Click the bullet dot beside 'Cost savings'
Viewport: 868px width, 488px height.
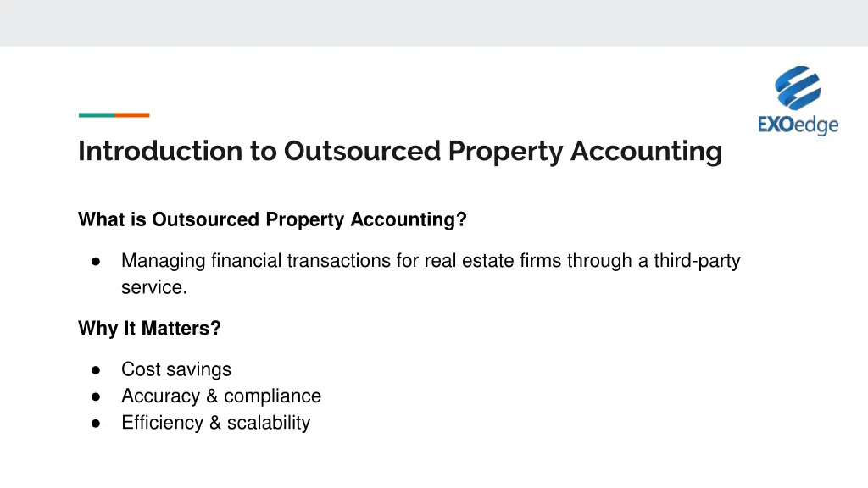pyautogui.click(x=97, y=369)
